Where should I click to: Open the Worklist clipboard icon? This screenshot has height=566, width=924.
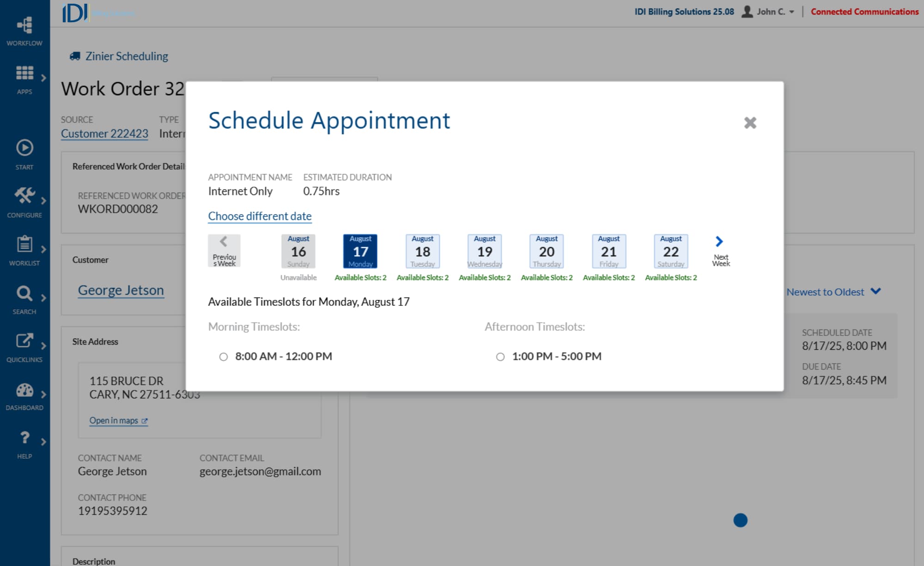point(24,244)
